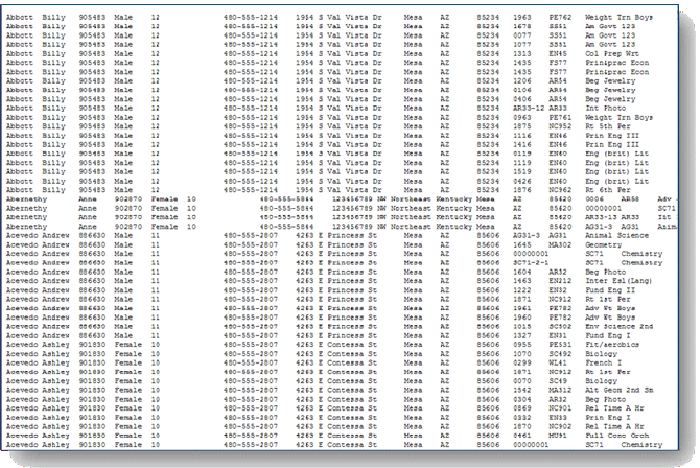
Task: Select the SC71-2-1 section value
Action: point(531,263)
